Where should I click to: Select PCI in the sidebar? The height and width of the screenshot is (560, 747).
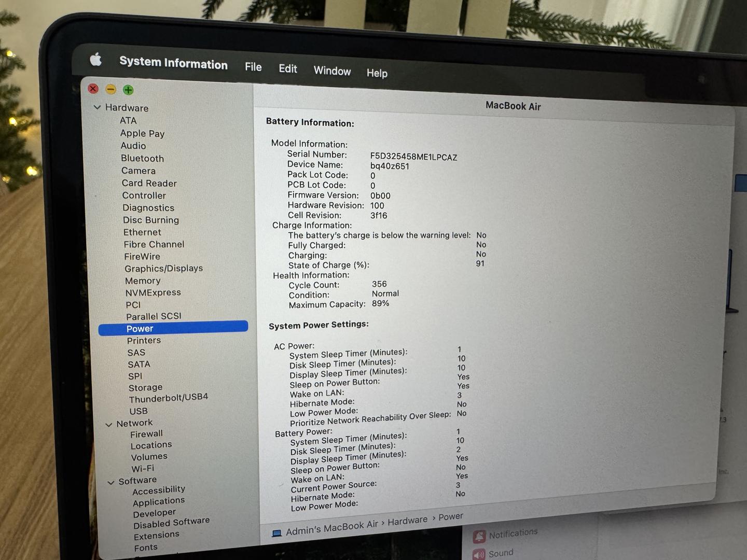pyautogui.click(x=133, y=304)
